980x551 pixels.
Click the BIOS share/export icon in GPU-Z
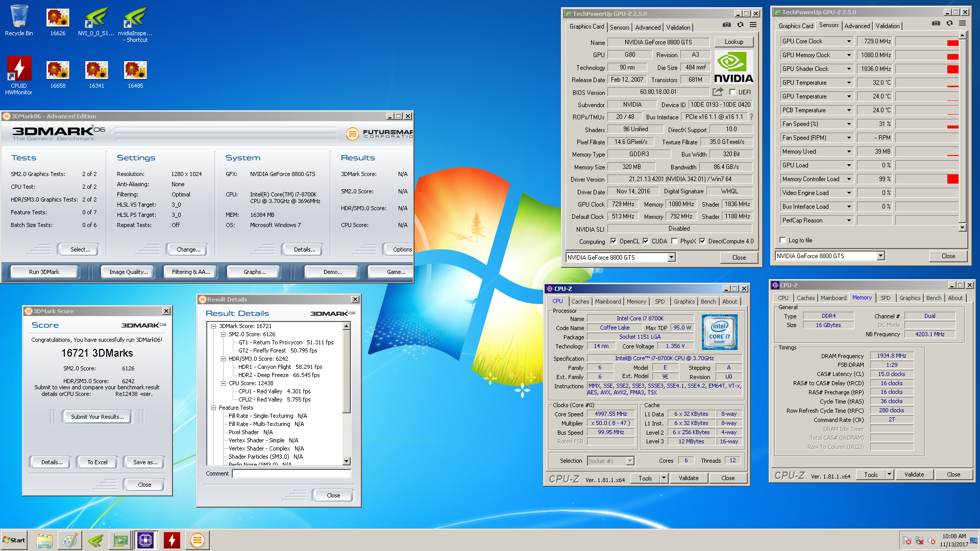[x=718, y=92]
